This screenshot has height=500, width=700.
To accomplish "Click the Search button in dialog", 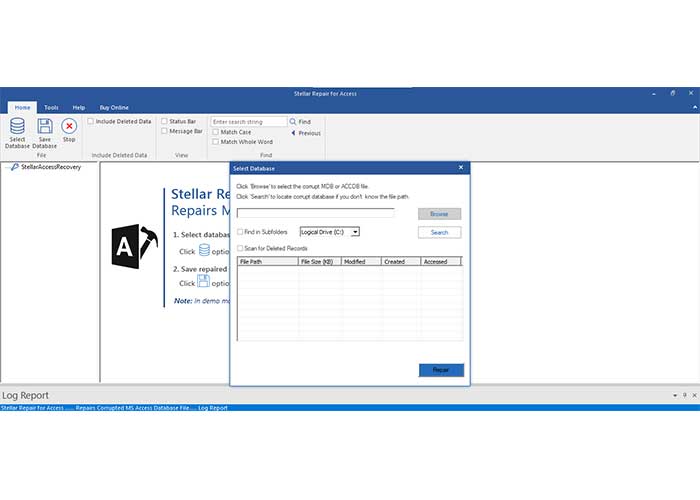I will [439, 232].
